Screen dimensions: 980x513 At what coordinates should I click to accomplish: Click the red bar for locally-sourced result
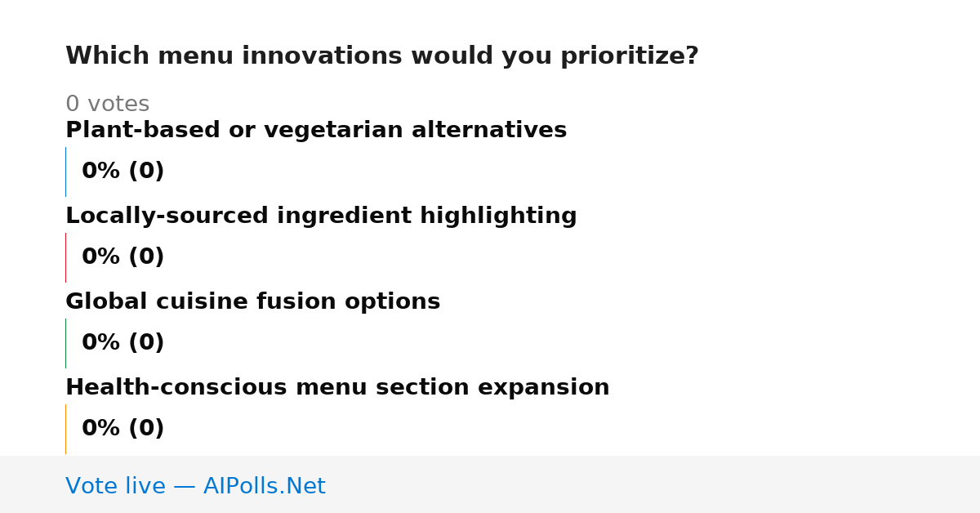[65, 257]
